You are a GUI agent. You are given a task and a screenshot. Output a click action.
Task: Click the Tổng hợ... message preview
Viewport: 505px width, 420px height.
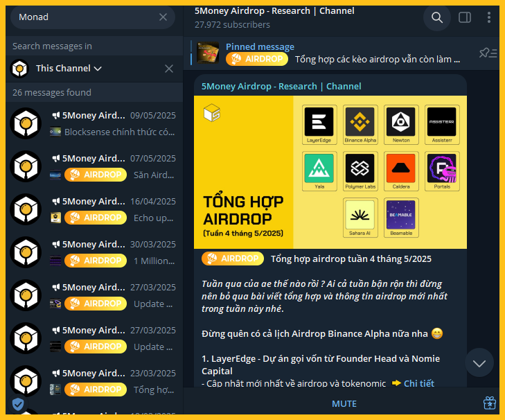click(x=154, y=390)
